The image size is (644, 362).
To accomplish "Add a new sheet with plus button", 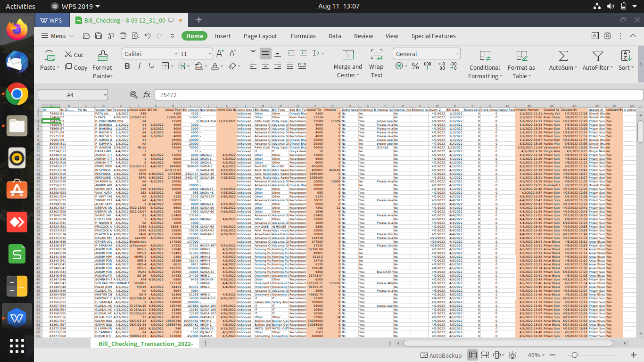I will (x=206, y=344).
